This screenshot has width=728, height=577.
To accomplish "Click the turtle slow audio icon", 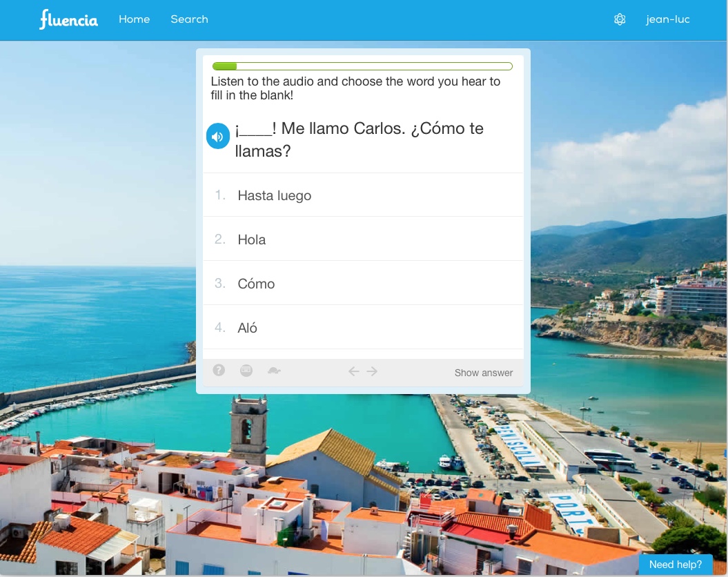I will [x=274, y=371].
